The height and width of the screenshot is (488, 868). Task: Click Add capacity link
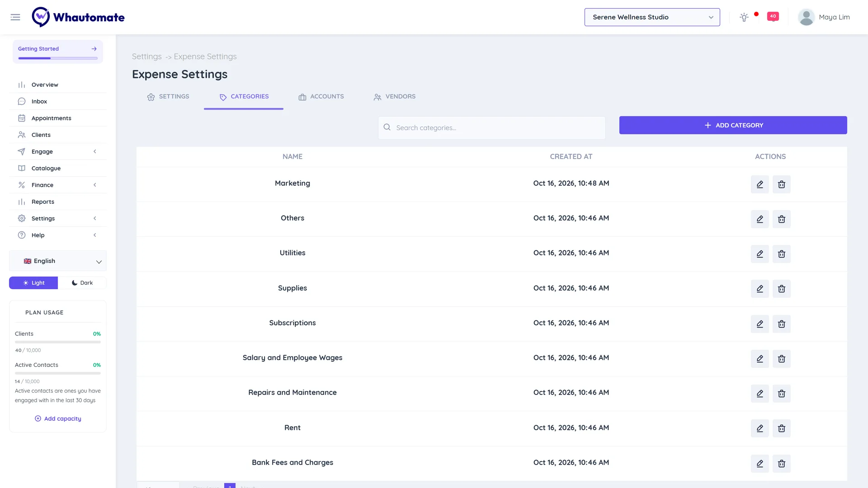(x=58, y=419)
